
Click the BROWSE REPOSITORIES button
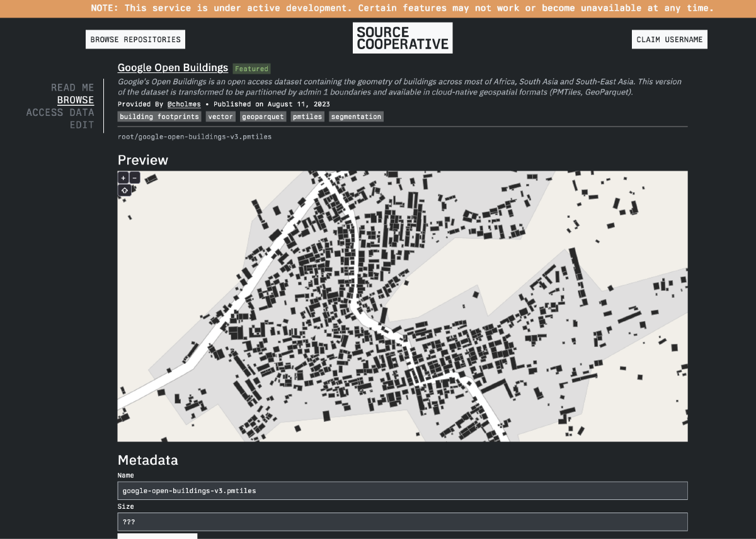[x=135, y=39]
